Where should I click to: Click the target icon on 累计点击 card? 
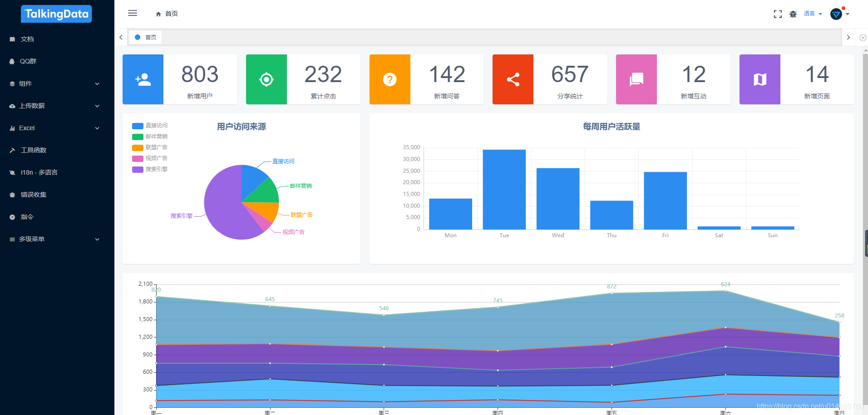(266, 79)
